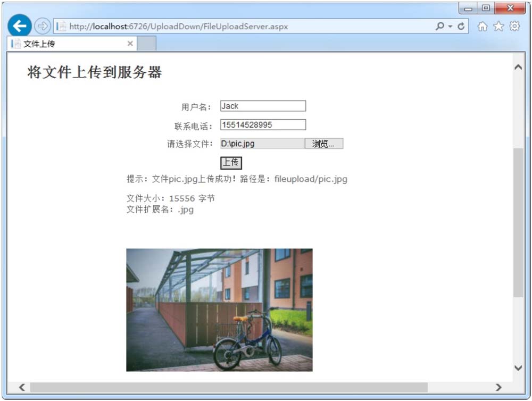532x401 pixels.
Task: Click the uploaded bicycle photo
Action: [x=219, y=310]
